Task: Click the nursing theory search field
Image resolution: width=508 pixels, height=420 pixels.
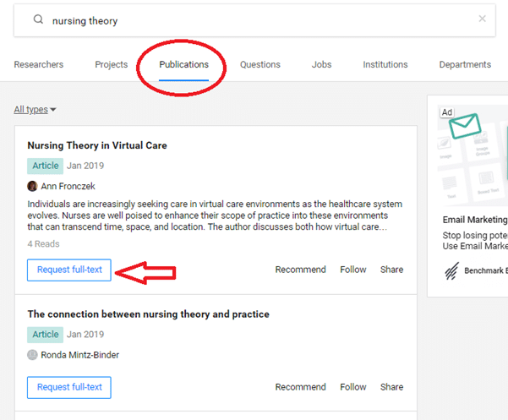Action: tap(254, 20)
